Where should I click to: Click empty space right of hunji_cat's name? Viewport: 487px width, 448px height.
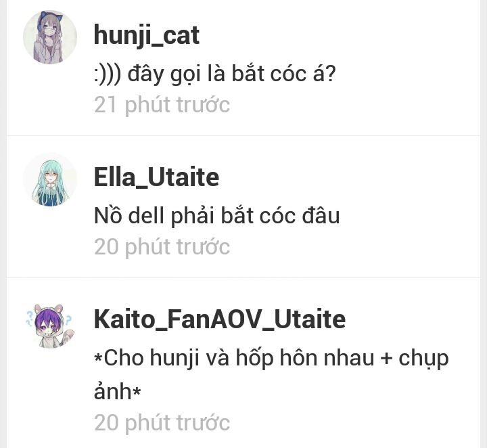point(339,35)
